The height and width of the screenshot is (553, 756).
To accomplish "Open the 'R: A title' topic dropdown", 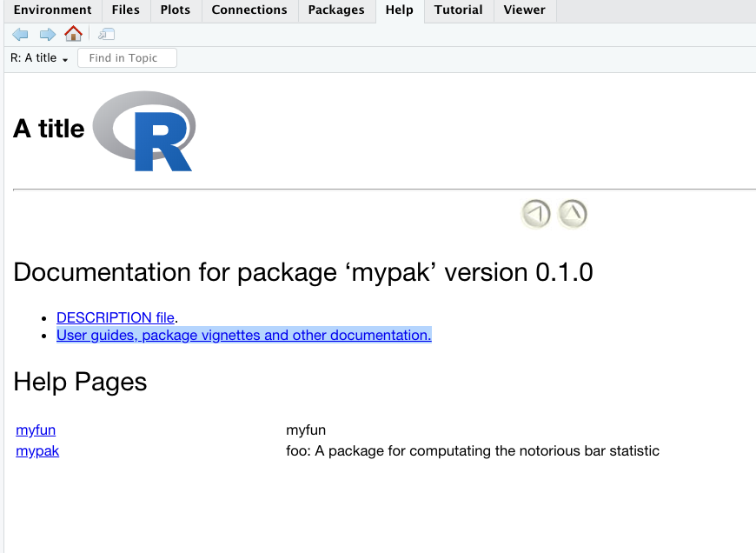I will click(39, 58).
